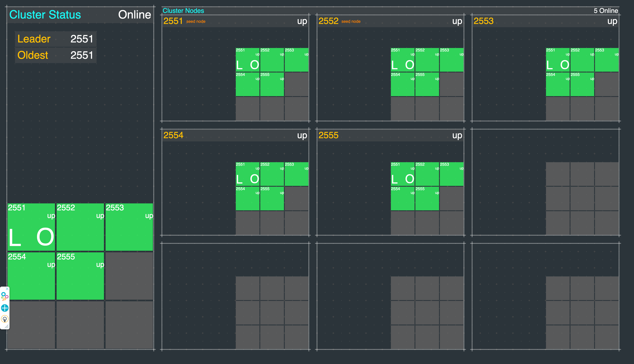Click the lightbulb icon in floating widget
634x364 pixels.
tap(5, 319)
